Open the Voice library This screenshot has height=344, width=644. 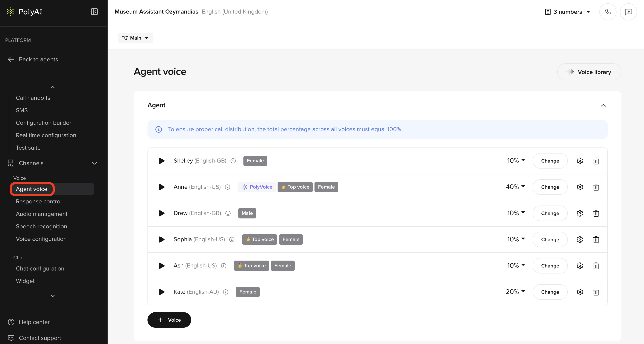(589, 72)
